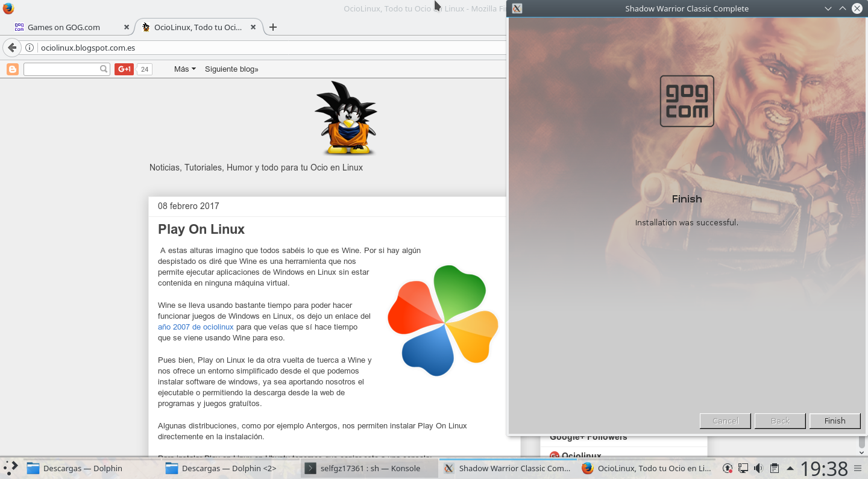Close the OcioLinux browser tab

[253, 27]
